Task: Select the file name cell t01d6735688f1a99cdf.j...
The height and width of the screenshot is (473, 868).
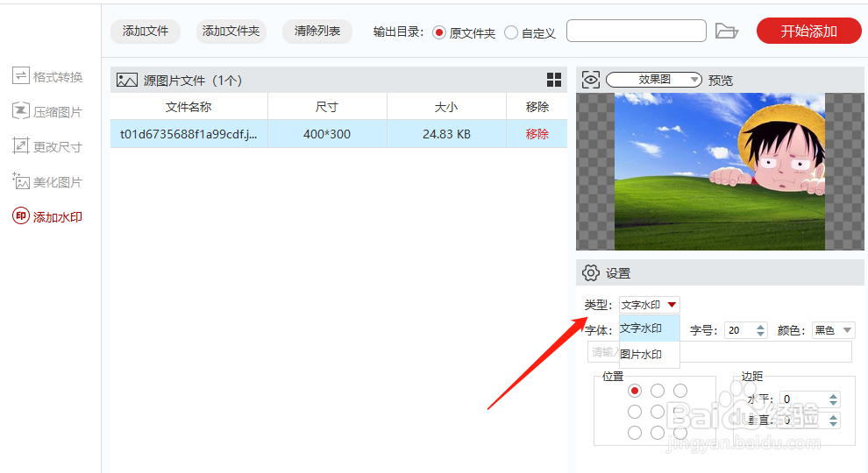Action: (x=189, y=134)
